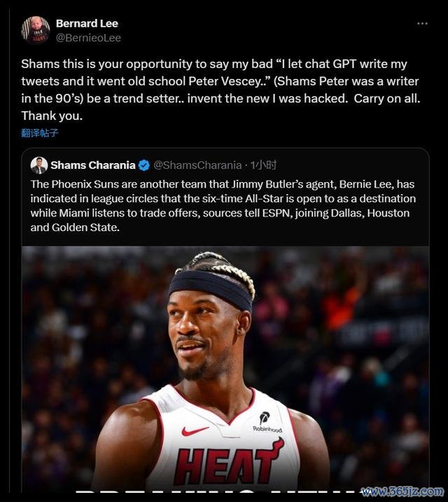Viewport: 448px width, 502px height.
Task: Click the blue verified badge
Action: [x=144, y=165]
